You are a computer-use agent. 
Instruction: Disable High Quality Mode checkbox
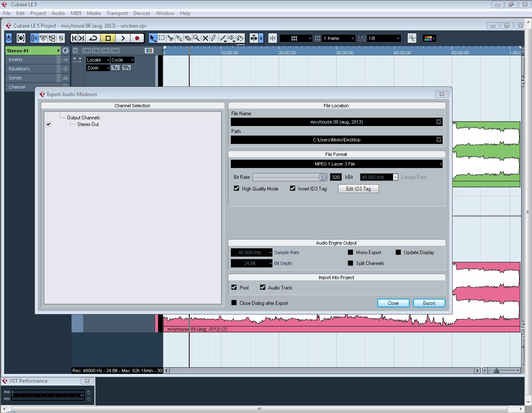tap(236, 188)
